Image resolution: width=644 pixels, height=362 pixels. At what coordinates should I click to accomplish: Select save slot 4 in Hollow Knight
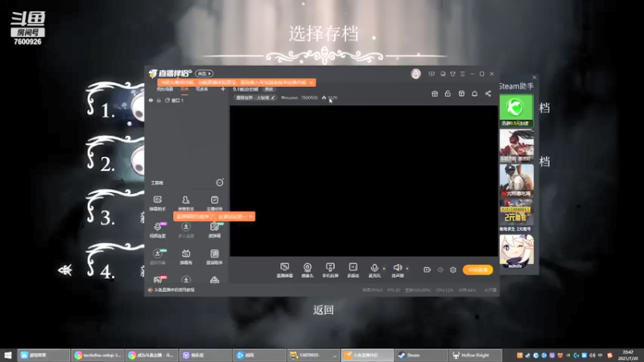pyautogui.click(x=116, y=264)
